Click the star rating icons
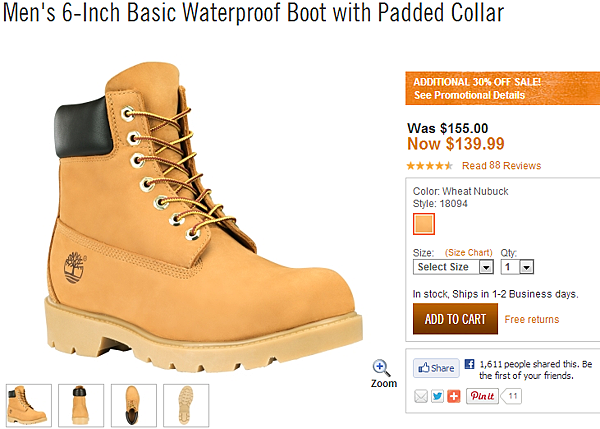 tap(429, 166)
